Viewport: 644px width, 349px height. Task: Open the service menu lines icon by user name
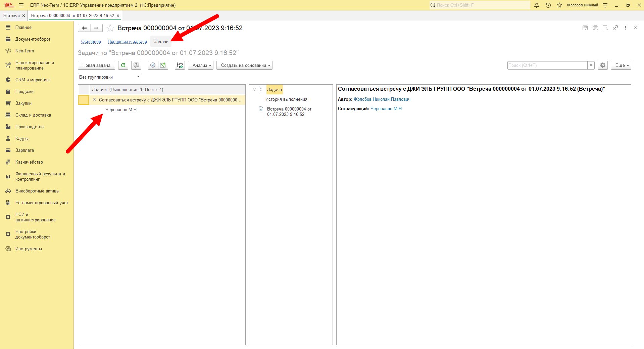point(605,5)
